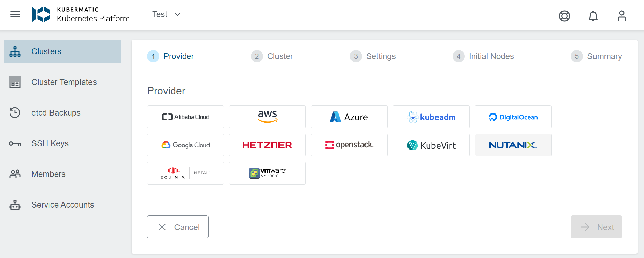644x258 pixels.
Task: Click the Next button
Action: point(596,227)
